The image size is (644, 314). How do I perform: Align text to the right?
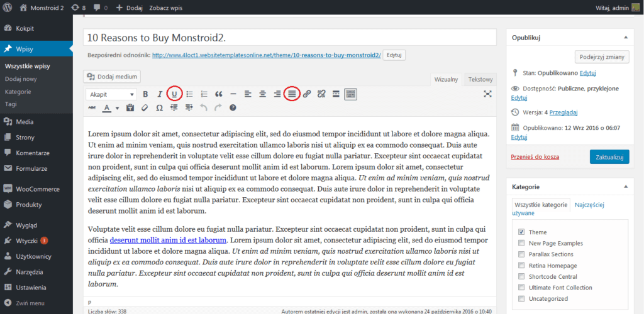tap(277, 94)
